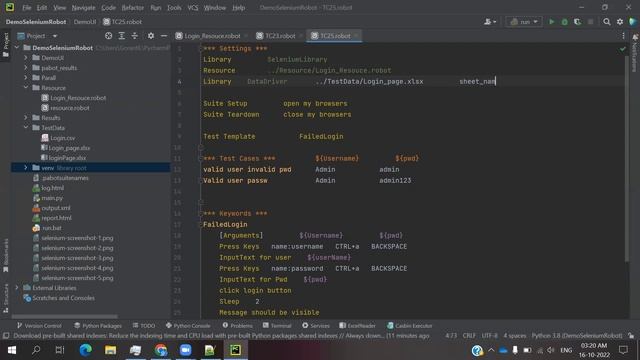Open Chrome from Windows taskbar
The image size is (640, 360).
pyautogui.click(x=161, y=350)
